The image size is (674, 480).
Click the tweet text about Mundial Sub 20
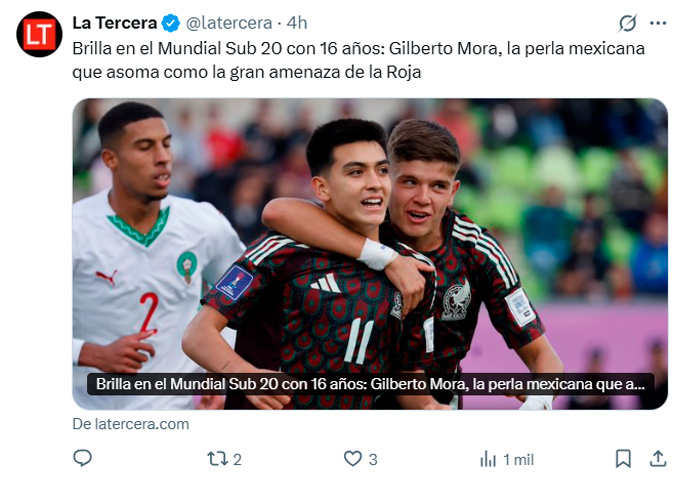358,60
